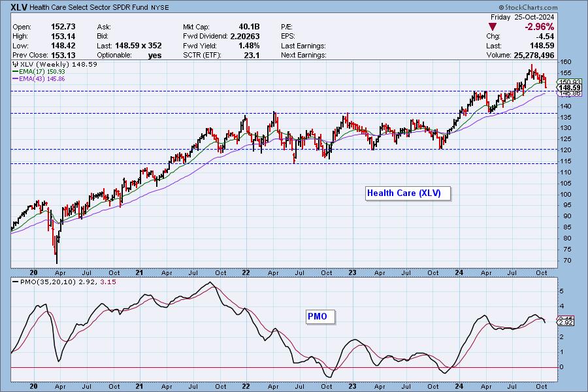Click the 2.92 PMO value tag on right axis
Screen dimensions: 588x392
566,322
